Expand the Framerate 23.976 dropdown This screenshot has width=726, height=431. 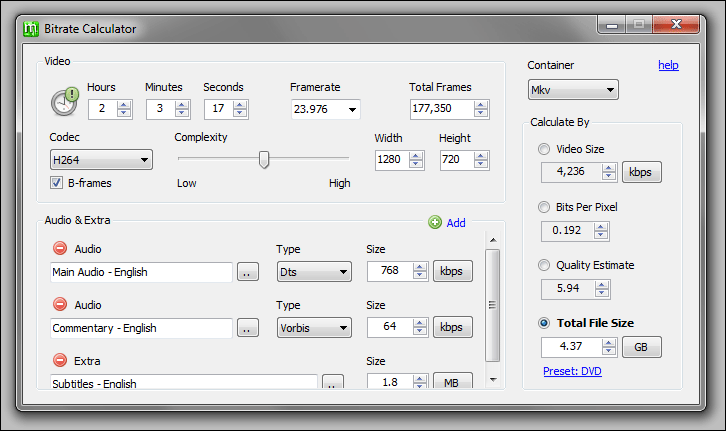coord(325,109)
